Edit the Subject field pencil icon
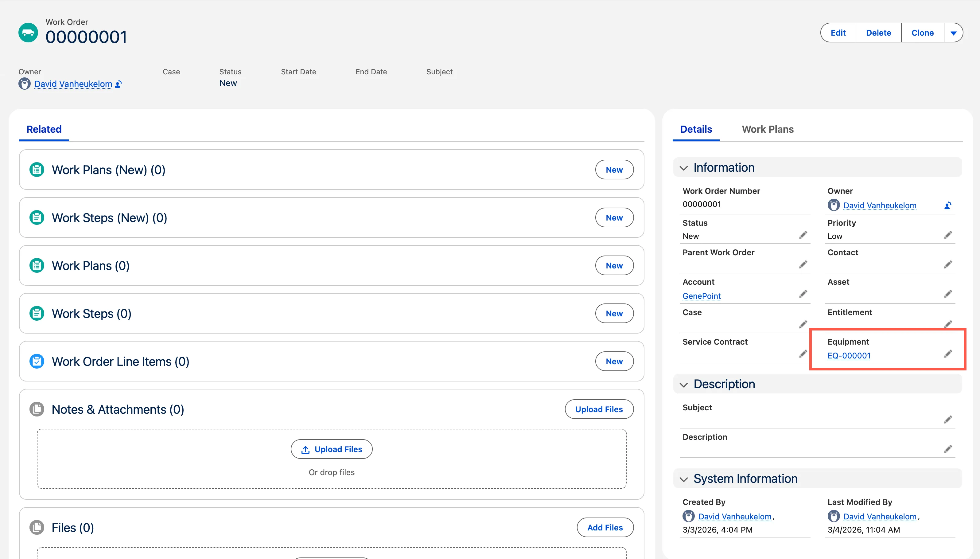Screen dimensions: 980x559 (948, 420)
